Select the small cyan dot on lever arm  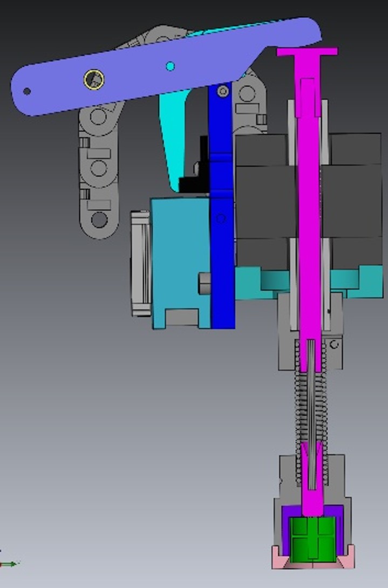[170, 66]
